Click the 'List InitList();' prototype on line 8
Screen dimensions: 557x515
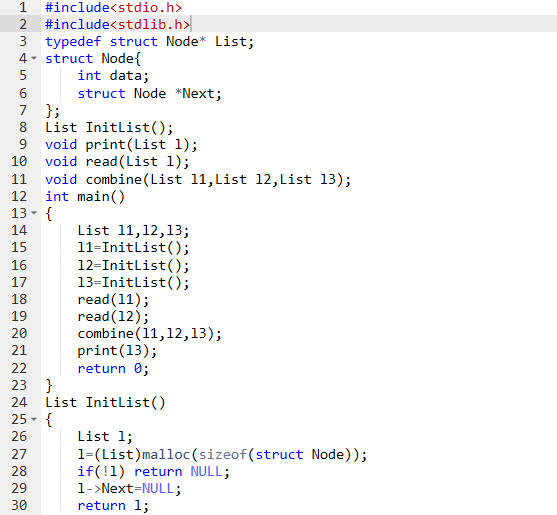click(109, 128)
